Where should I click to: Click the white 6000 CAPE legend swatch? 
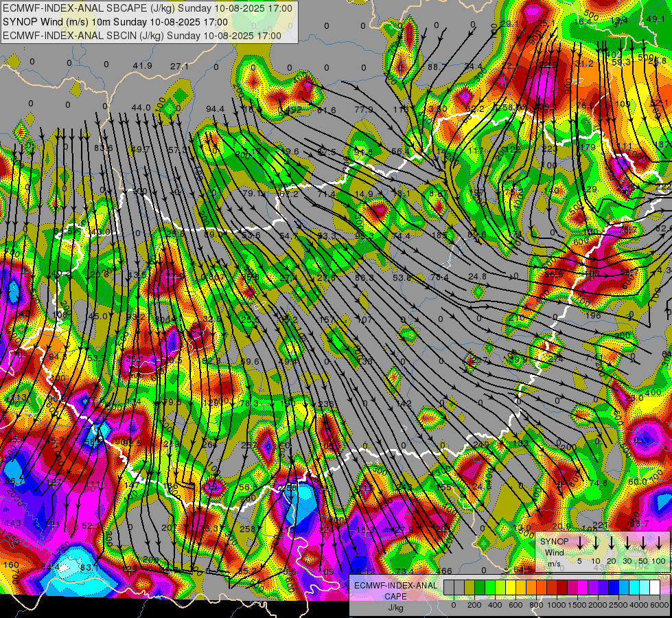654,587
